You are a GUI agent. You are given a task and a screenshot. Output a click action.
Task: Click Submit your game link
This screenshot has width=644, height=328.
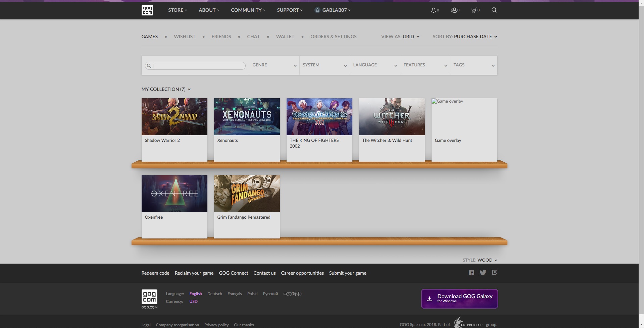coord(348,273)
